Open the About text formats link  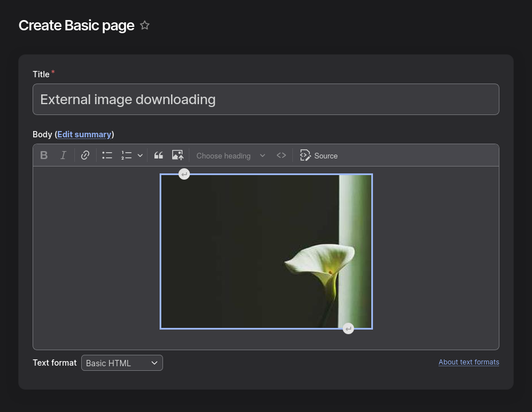pos(469,362)
